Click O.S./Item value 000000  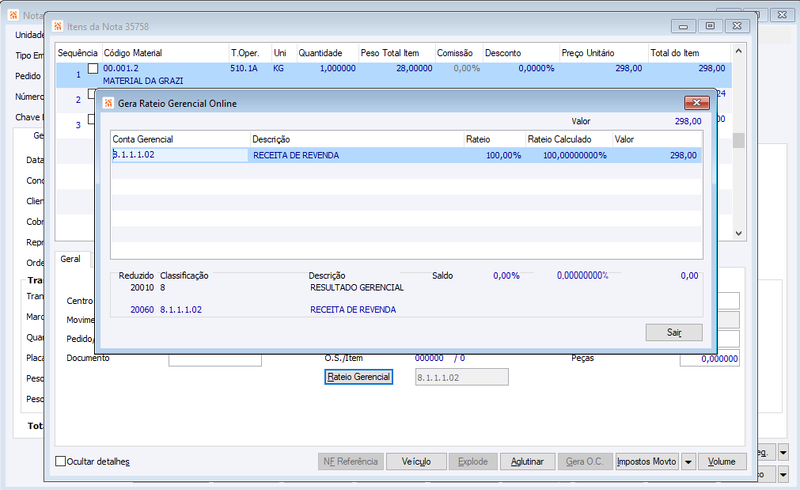point(429,358)
